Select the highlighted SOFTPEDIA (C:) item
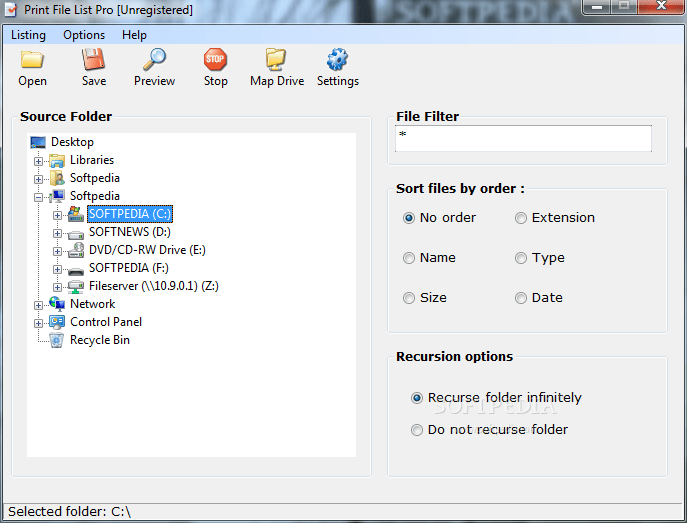Screen dimensions: 687x523 pyautogui.click(x=130, y=214)
